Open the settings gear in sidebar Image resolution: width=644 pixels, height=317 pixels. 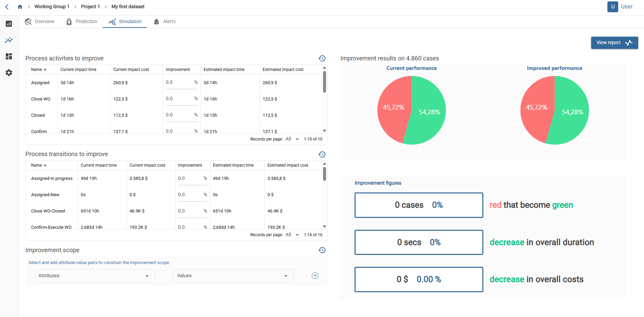(9, 73)
